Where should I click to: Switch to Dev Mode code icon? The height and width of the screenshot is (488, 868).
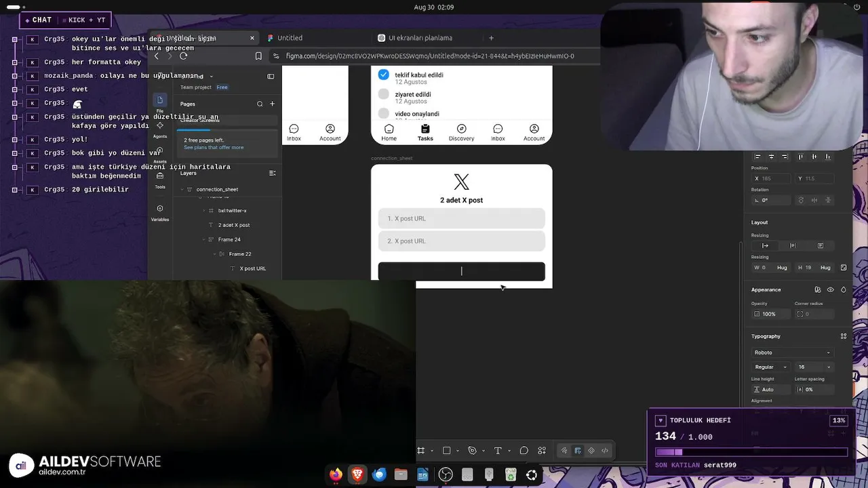tap(605, 451)
